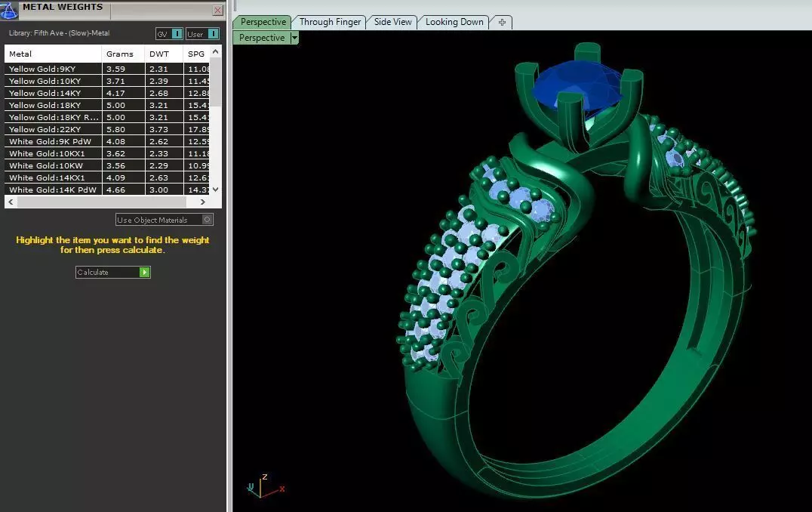This screenshot has width=812, height=512.
Task: Switch to the Through Finger tab
Action: (x=330, y=22)
